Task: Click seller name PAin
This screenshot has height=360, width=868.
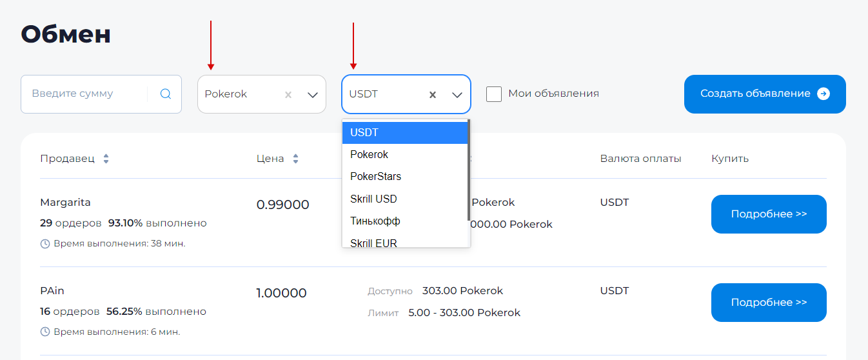Action: [52, 291]
